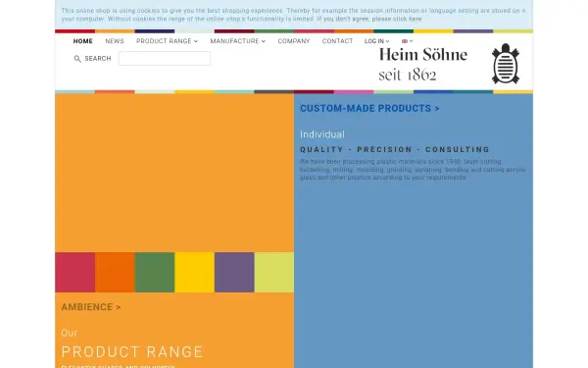Viewport: 588px width, 368px height.
Task: Click the 'here' link in cookie notice
Action: coord(416,19)
